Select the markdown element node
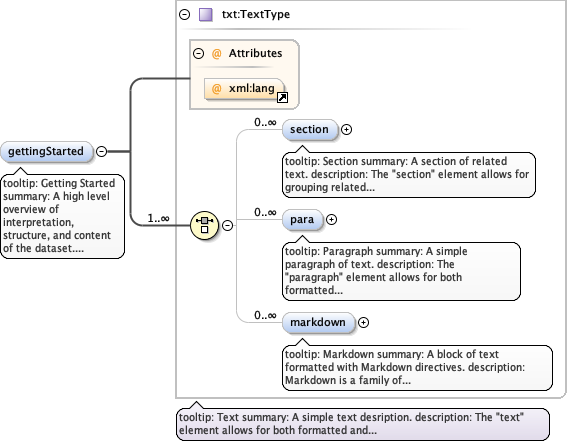 click(318, 322)
